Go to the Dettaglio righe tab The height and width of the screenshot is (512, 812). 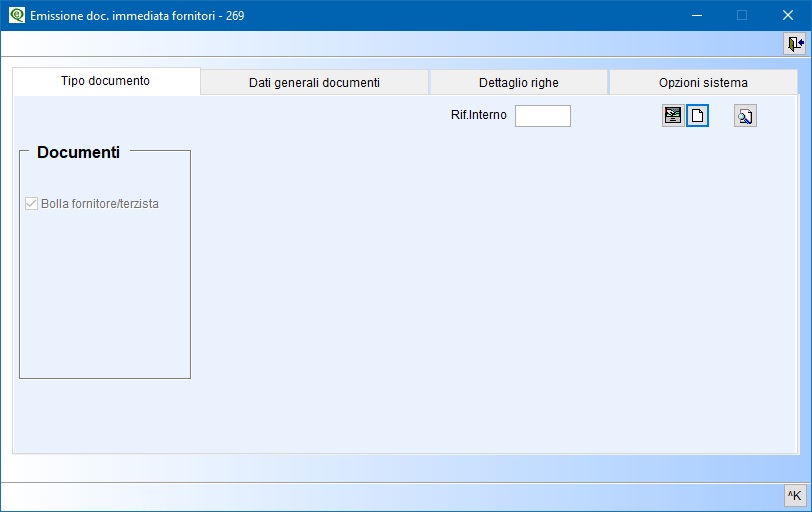518,83
